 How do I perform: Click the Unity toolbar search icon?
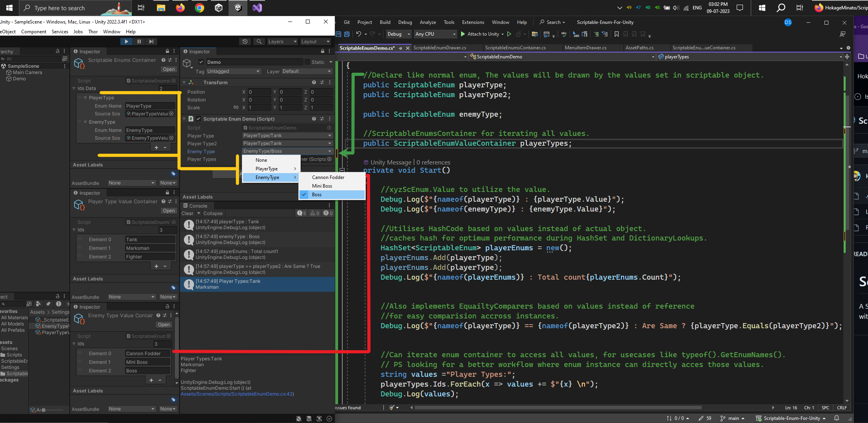coord(259,42)
